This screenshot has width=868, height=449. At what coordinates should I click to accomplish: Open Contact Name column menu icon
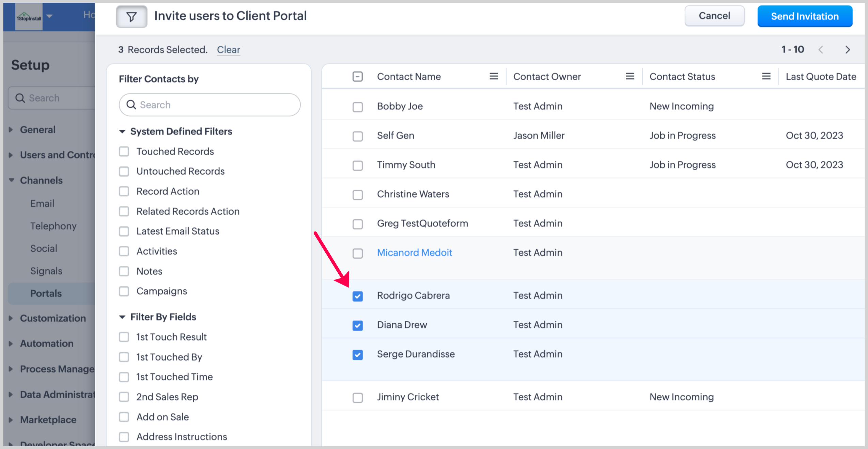pyautogui.click(x=494, y=77)
